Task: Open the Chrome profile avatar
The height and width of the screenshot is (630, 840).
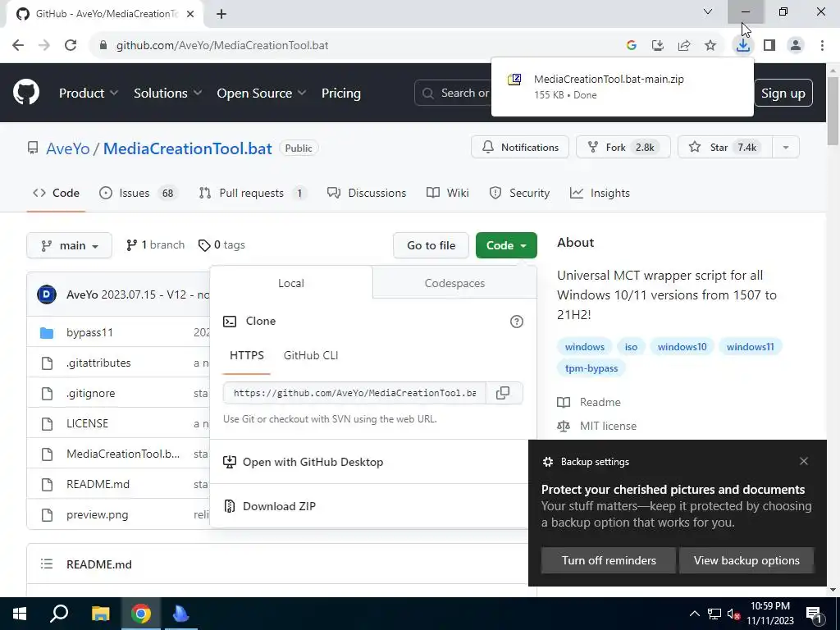Action: pyautogui.click(x=796, y=46)
